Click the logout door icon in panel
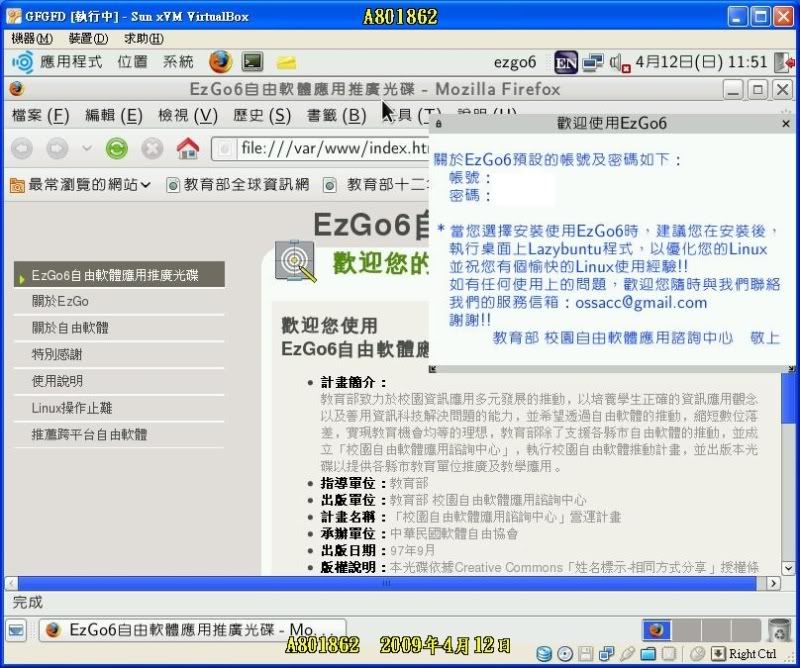800x668 pixels. (x=784, y=62)
